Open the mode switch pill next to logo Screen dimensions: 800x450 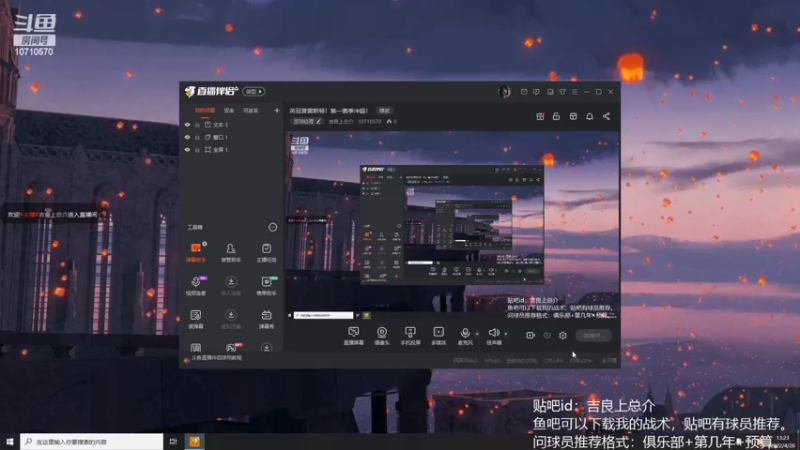click(x=254, y=91)
